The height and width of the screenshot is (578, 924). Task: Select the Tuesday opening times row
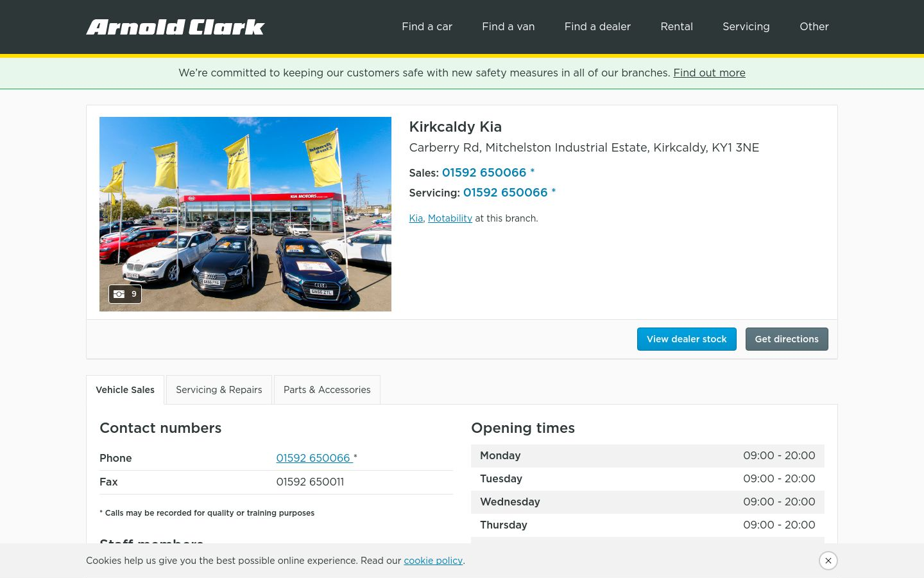coord(647,479)
